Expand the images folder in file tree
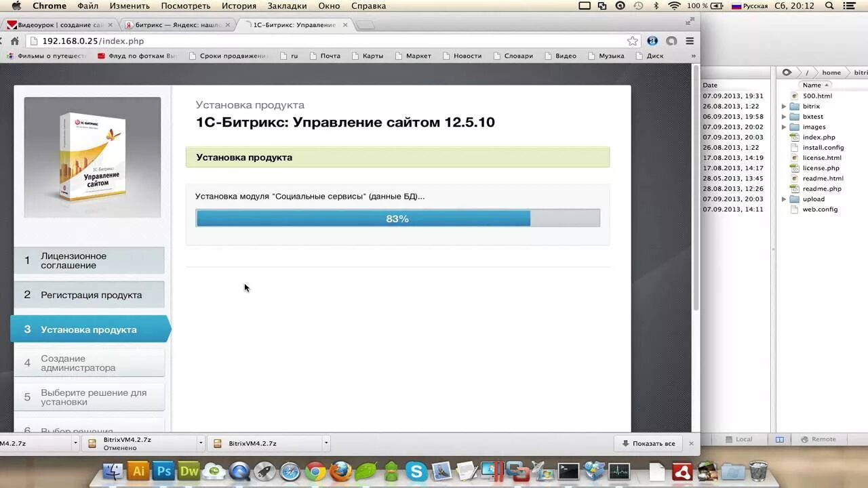The height and width of the screenshot is (488, 868). click(x=784, y=127)
